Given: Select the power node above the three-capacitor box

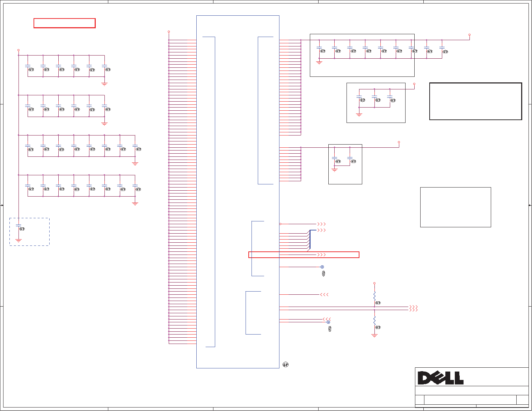Looking at the screenshot, I should [x=414, y=84].
